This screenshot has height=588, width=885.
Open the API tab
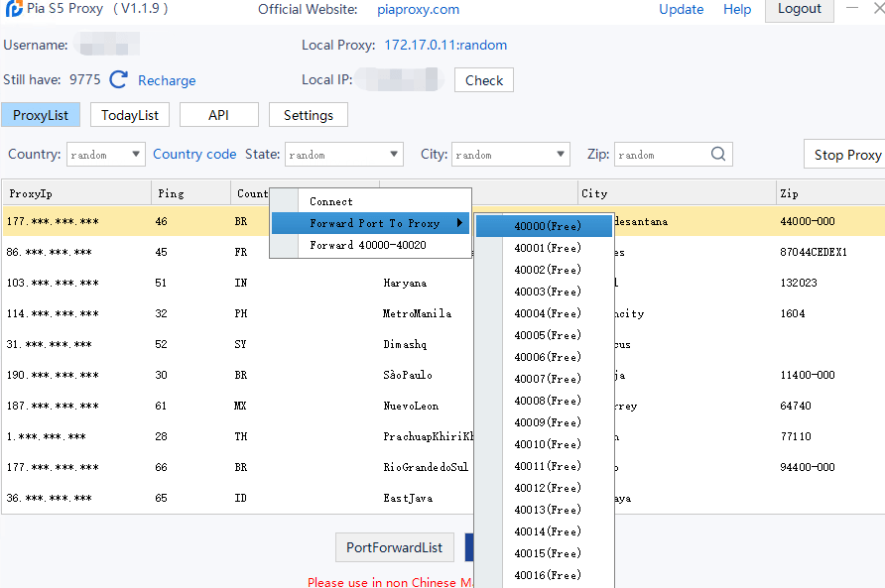point(218,114)
